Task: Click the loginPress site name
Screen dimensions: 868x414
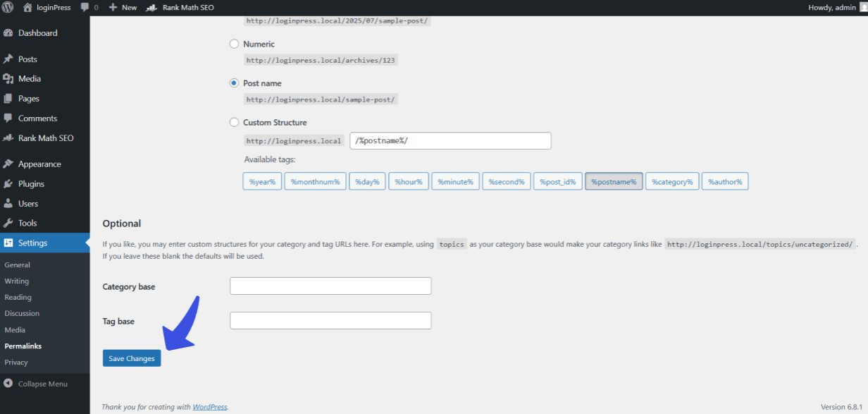Action: [x=54, y=8]
